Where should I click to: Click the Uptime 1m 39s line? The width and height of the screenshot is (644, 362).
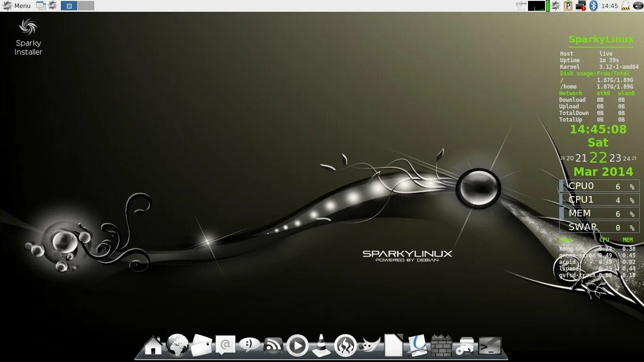[589, 60]
